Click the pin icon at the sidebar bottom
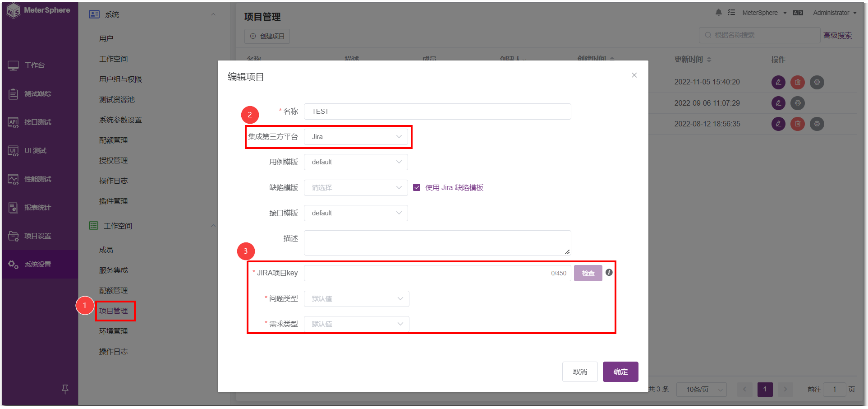Viewport: 868px width, 409px height. 65,389
